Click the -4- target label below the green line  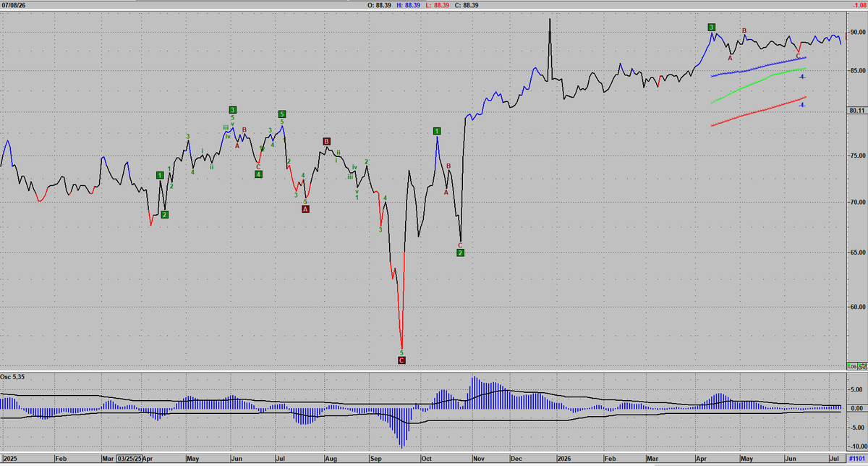[x=803, y=77]
